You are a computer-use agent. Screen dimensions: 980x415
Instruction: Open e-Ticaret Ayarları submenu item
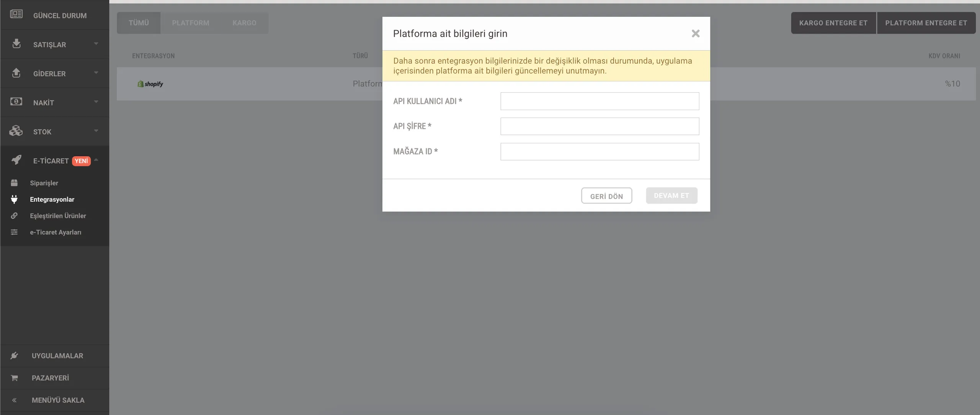click(x=55, y=232)
